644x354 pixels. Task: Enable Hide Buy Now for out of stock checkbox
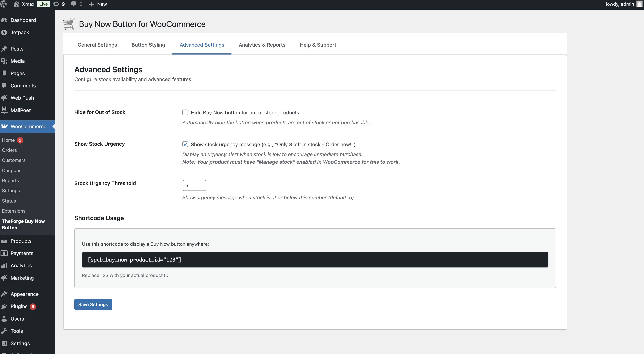click(185, 112)
